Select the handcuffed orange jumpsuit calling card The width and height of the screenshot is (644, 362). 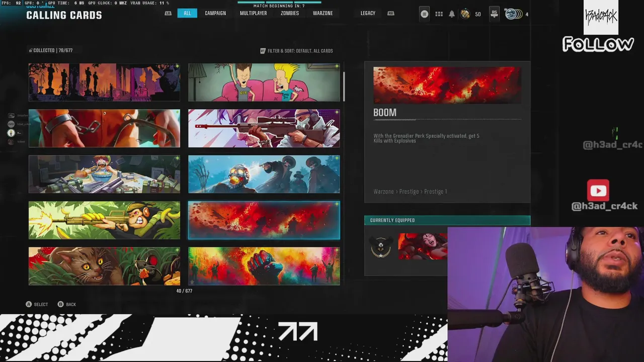[x=104, y=128]
